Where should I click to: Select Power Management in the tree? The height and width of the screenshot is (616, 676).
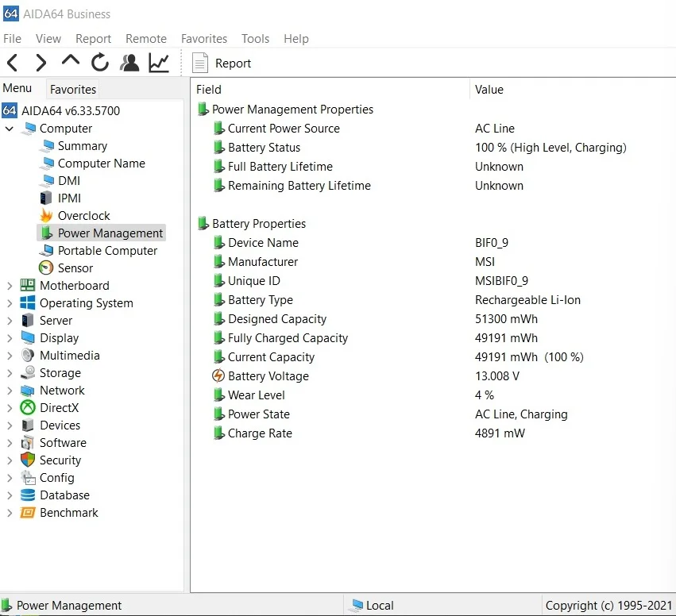click(110, 233)
